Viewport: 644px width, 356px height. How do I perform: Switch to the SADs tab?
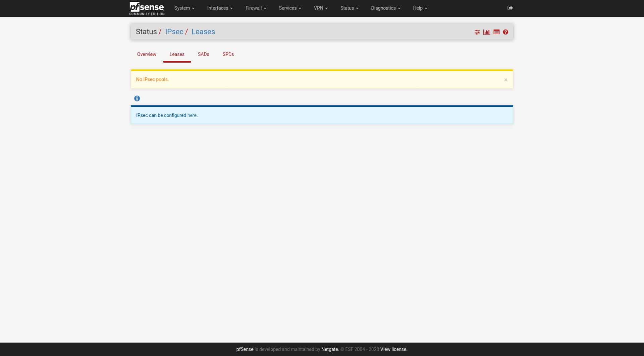(203, 54)
